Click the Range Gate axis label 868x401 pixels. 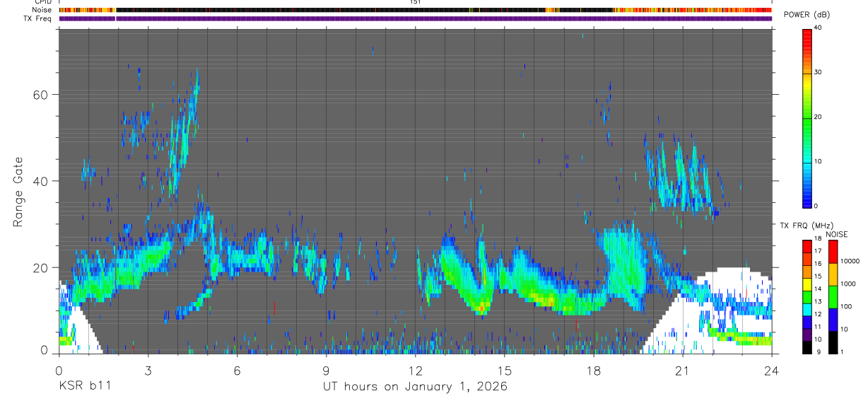click(x=18, y=192)
